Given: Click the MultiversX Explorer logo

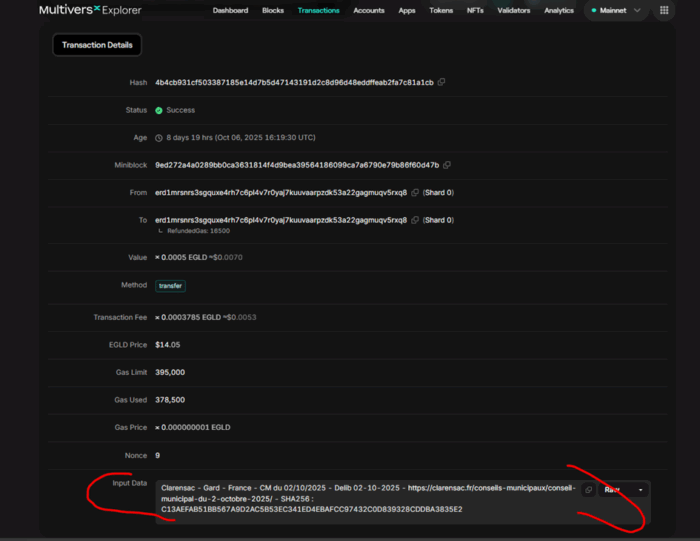Looking at the screenshot, I should pyautogui.click(x=90, y=11).
